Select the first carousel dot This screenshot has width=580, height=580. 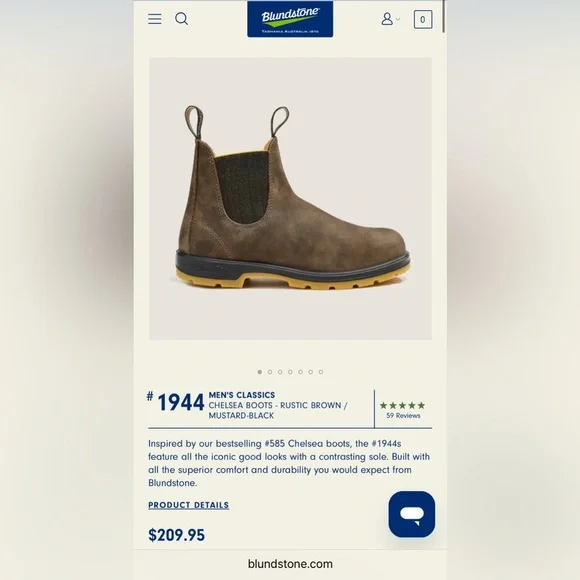(x=260, y=372)
